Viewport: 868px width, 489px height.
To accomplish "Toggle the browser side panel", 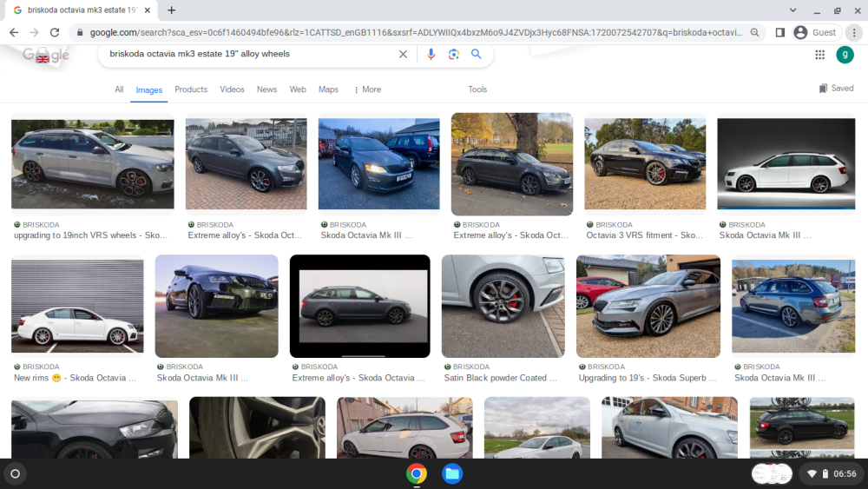I will coord(780,33).
